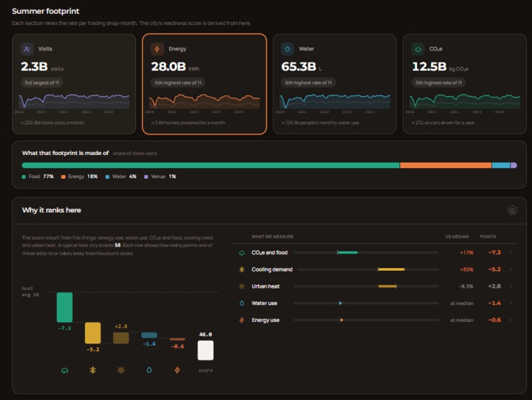Select the Water 65.3B L card

tap(335, 84)
